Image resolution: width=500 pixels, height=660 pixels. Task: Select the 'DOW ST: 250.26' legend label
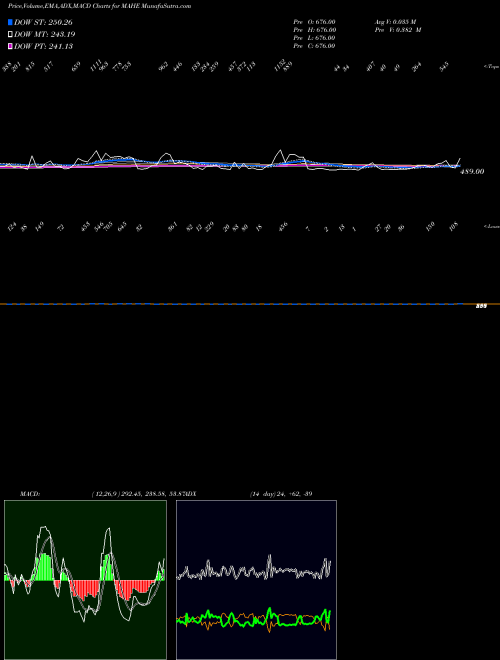tap(43, 22)
